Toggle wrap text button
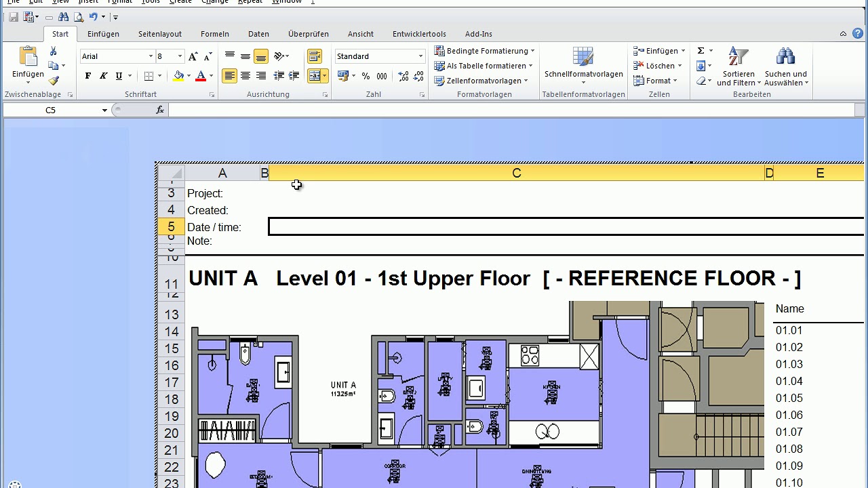This screenshot has width=868, height=488. [x=314, y=56]
